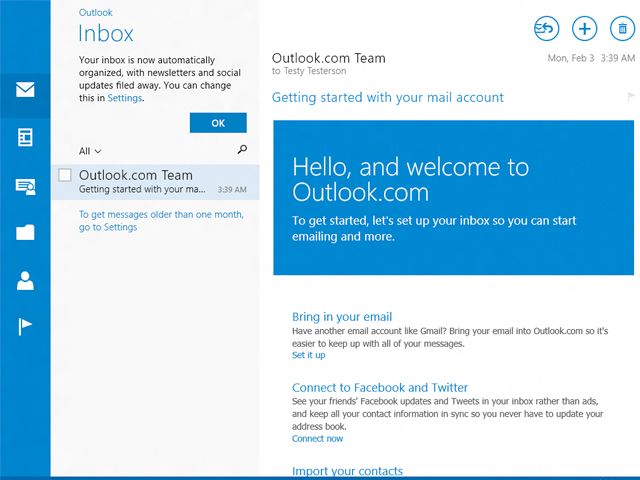
Task: Click the Inbox title heading
Action: tap(106, 33)
